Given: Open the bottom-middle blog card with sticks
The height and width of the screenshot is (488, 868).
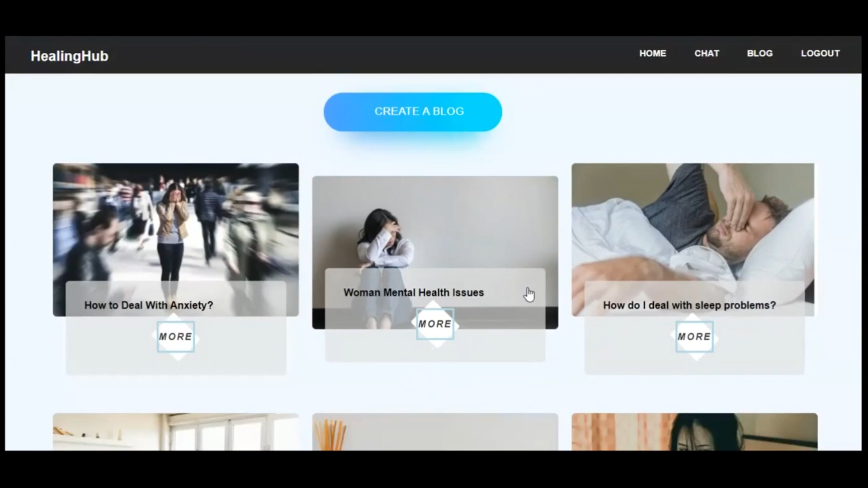Looking at the screenshot, I should pyautogui.click(x=435, y=432).
